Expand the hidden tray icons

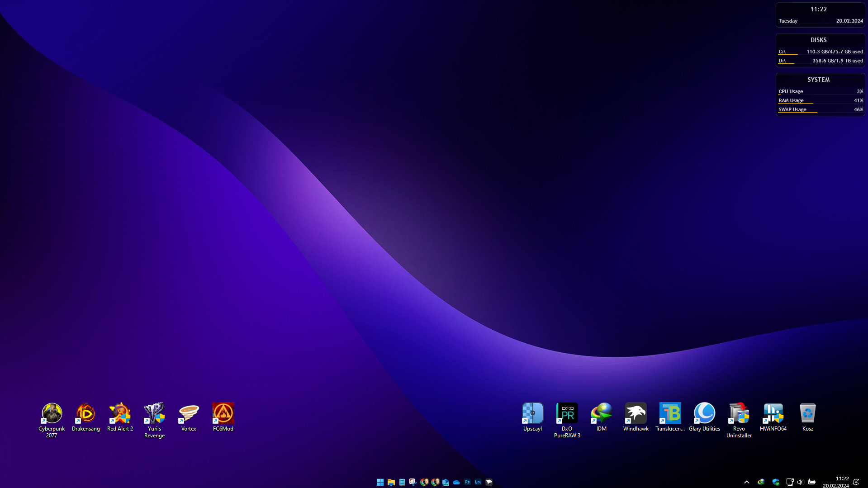pyautogui.click(x=747, y=482)
